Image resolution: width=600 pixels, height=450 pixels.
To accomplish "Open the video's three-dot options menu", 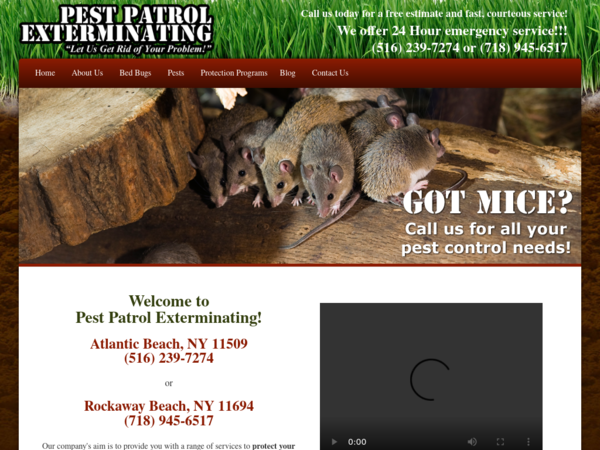I will click(528, 442).
